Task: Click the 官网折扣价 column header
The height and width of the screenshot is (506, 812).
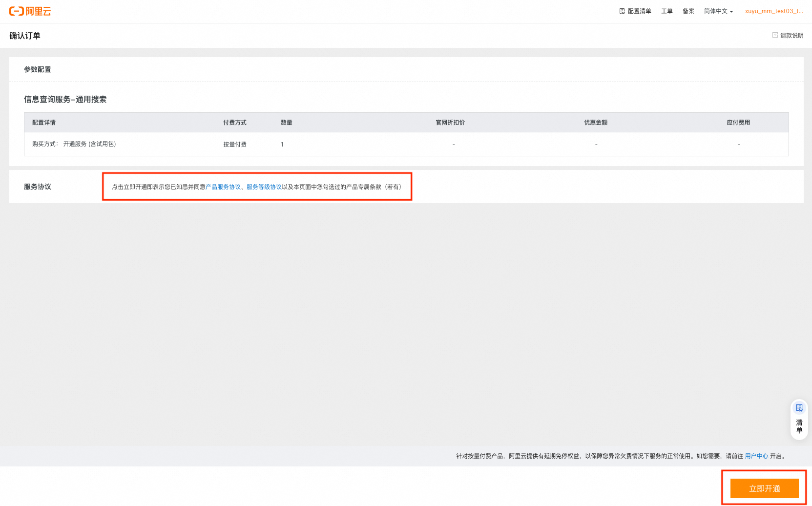Action: pyautogui.click(x=450, y=123)
